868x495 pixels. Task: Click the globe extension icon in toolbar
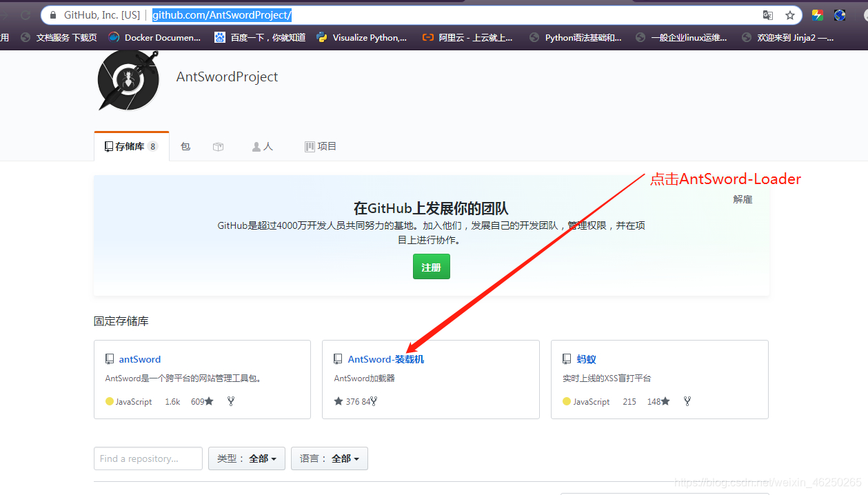point(840,15)
